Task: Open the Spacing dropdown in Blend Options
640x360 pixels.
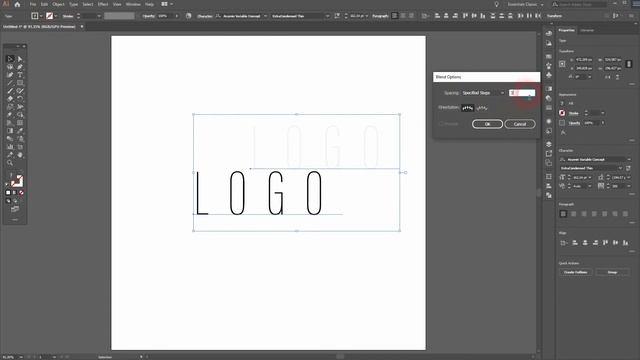Action: tap(484, 93)
